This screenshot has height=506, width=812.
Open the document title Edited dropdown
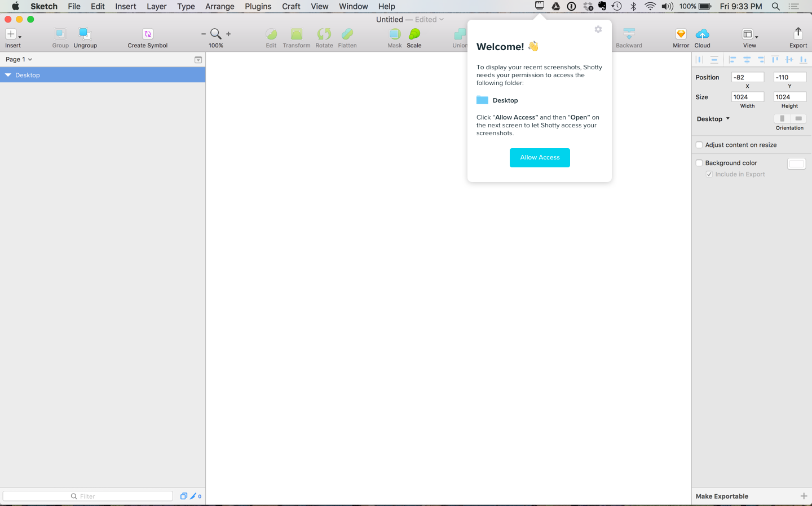429,20
